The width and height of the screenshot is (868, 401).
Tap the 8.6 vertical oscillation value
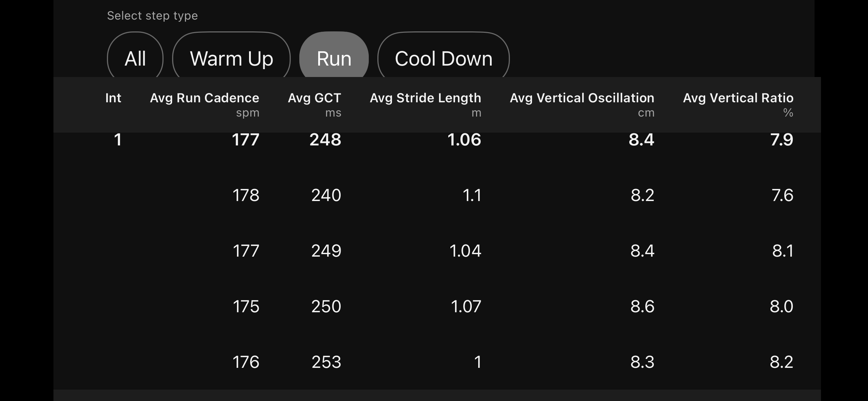click(642, 307)
